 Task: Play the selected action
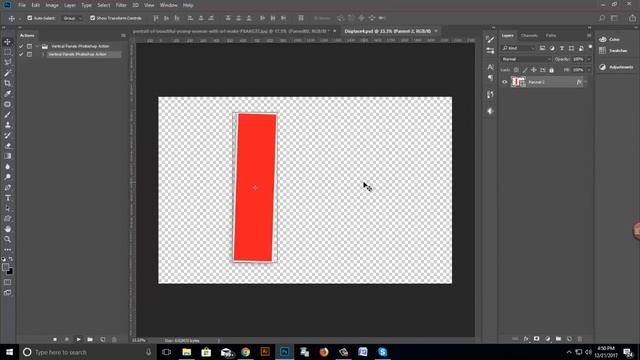[x=78, y=339]
